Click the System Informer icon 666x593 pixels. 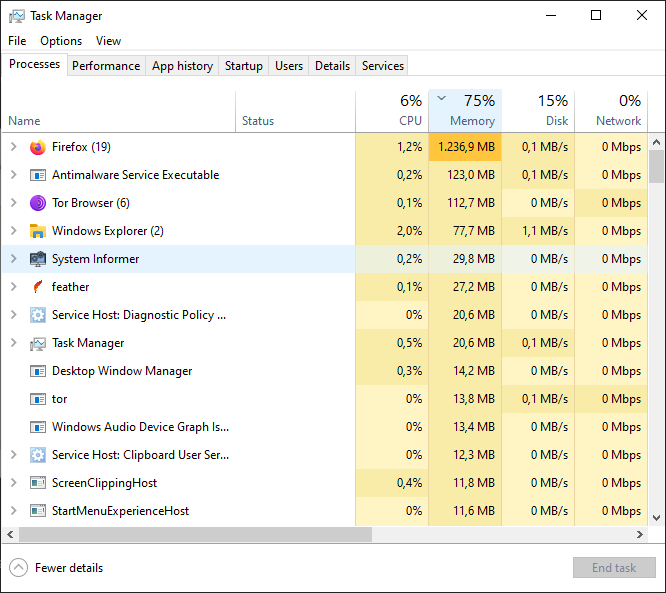coord(38,259)
